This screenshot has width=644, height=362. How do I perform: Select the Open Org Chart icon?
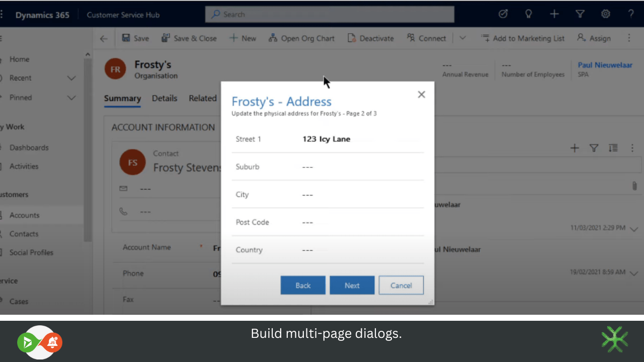tap(273, 38)
